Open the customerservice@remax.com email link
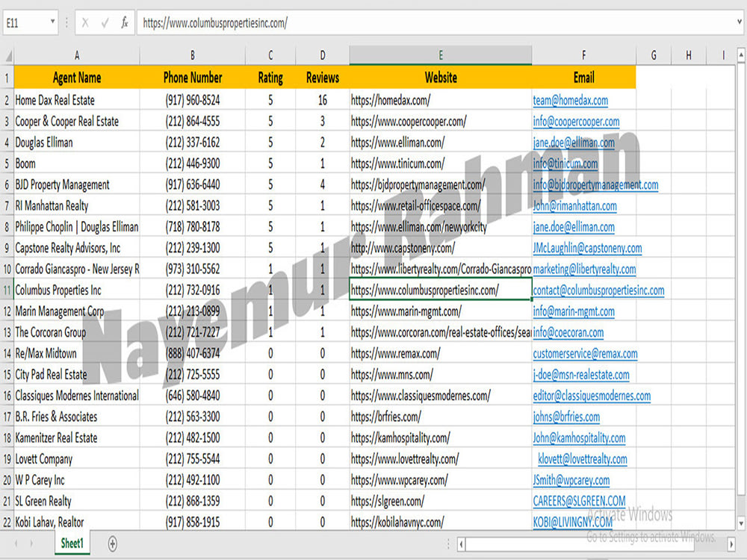Image resolution: width=747 pixels, height=560 pixels. [585, 353]
